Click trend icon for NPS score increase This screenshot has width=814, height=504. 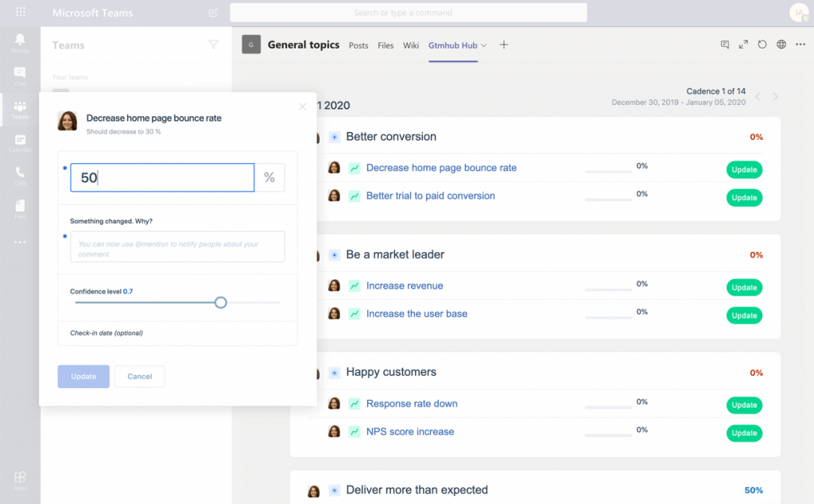[x=355, y=432]
